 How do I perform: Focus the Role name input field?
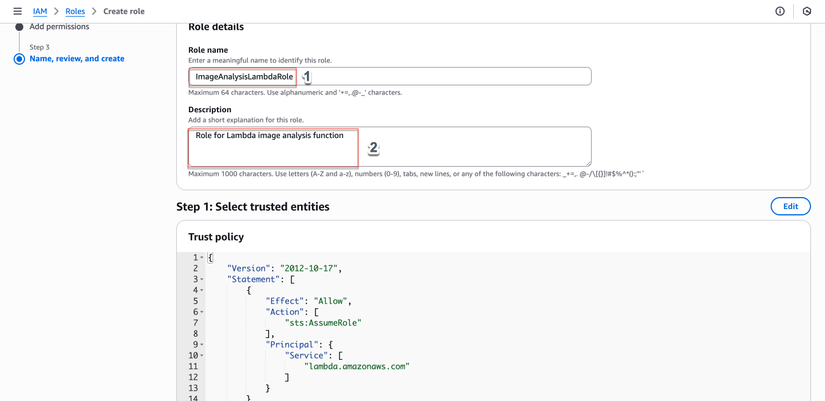pyautogui.click(x=440, y=76)
